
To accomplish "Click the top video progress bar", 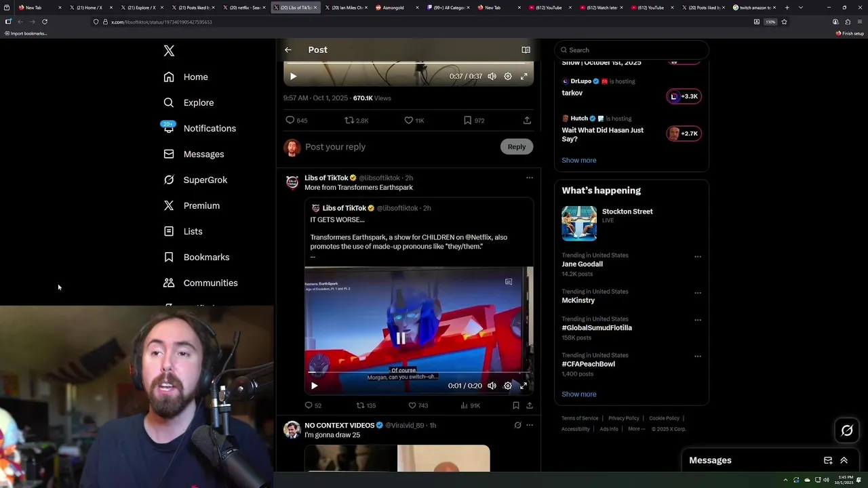I will (408, 64).
